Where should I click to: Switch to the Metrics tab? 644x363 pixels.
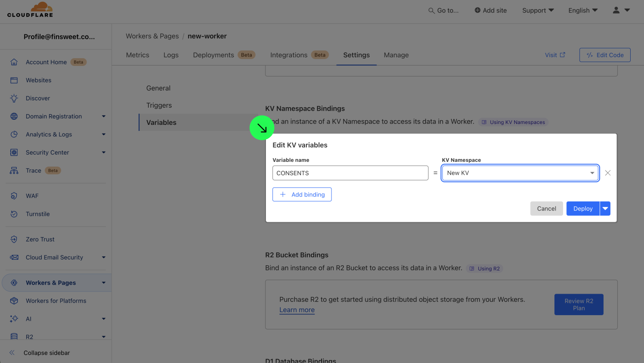(x=138, y=55)
